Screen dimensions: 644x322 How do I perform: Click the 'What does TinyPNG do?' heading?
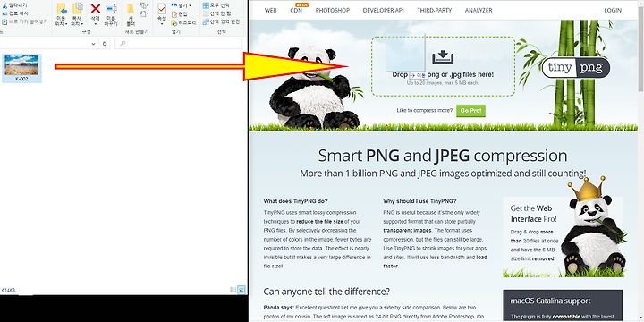click(x=296, y=201)
